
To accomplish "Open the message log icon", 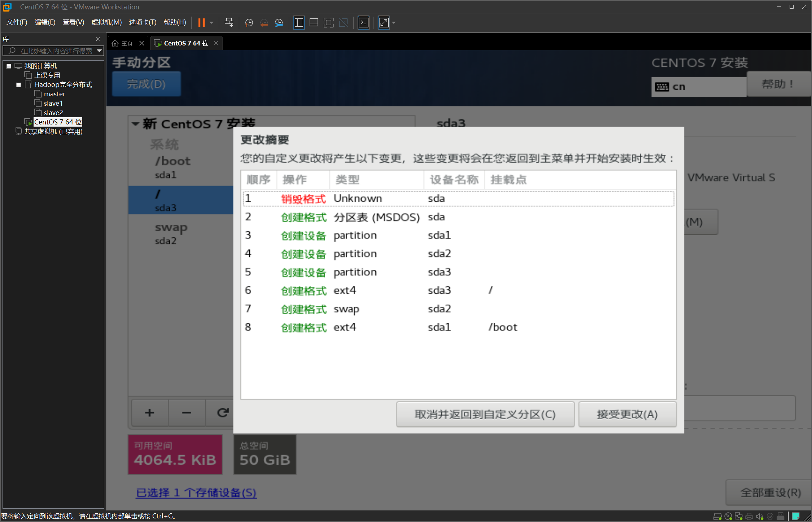I will point(796,517).
